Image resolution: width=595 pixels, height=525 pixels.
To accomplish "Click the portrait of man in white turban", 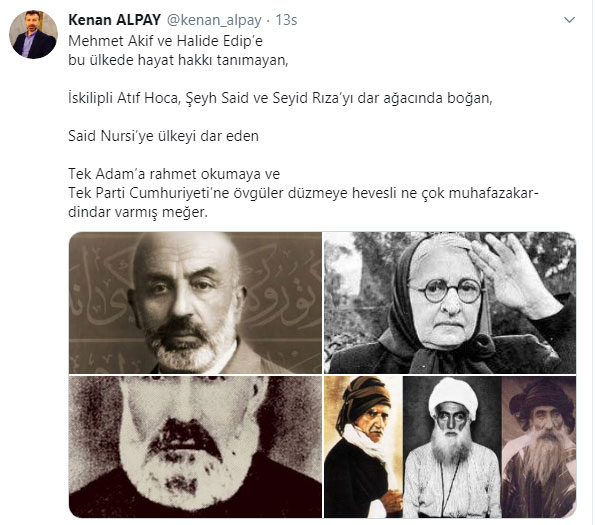I will click(452, 446).
